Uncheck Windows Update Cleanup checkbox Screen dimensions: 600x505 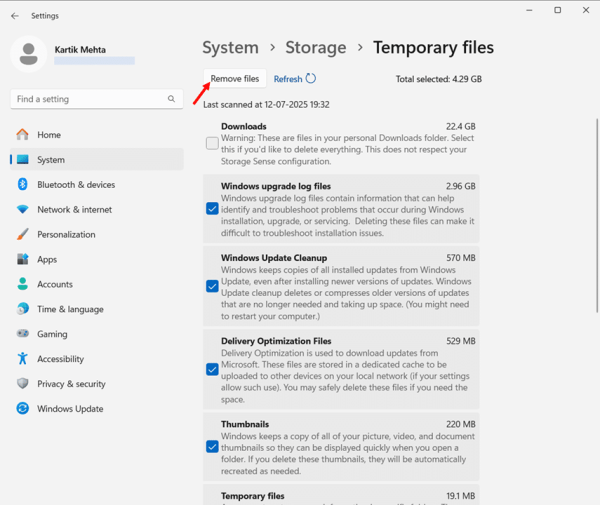click(212, 286)
